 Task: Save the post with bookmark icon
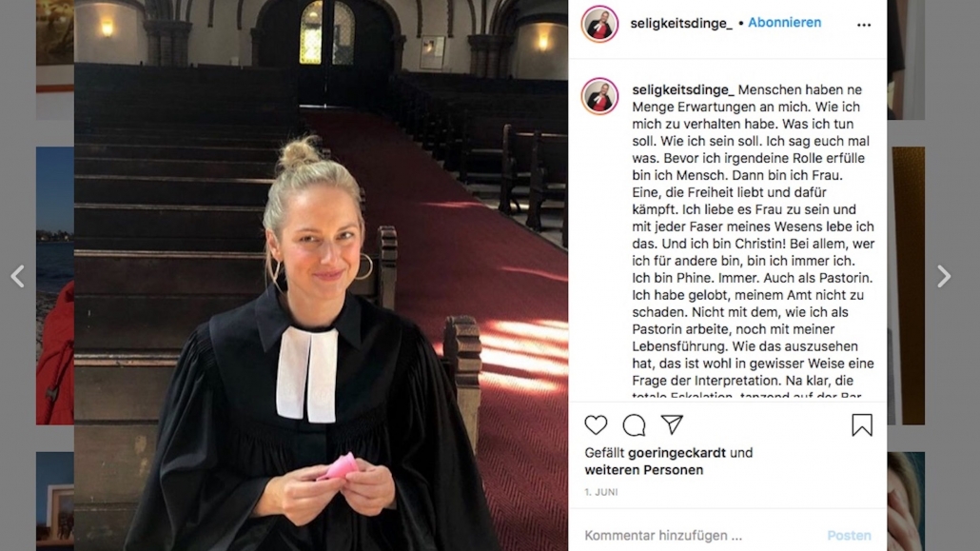862,425
